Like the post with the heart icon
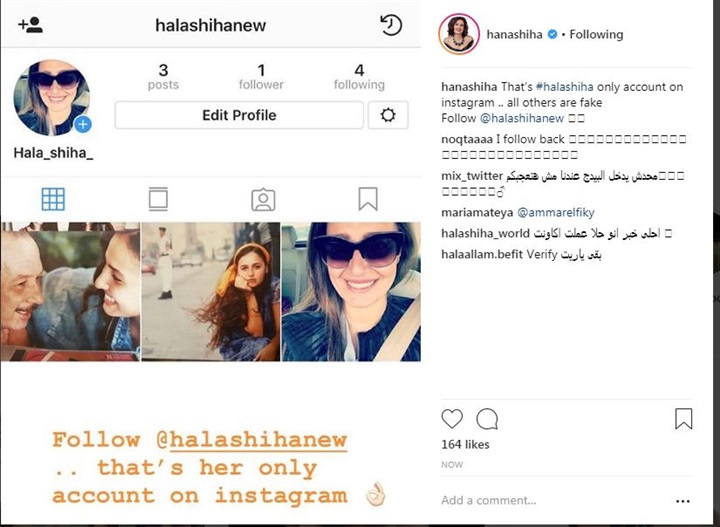The height and width of the screenshot is (527, 720). click(452, 419)
